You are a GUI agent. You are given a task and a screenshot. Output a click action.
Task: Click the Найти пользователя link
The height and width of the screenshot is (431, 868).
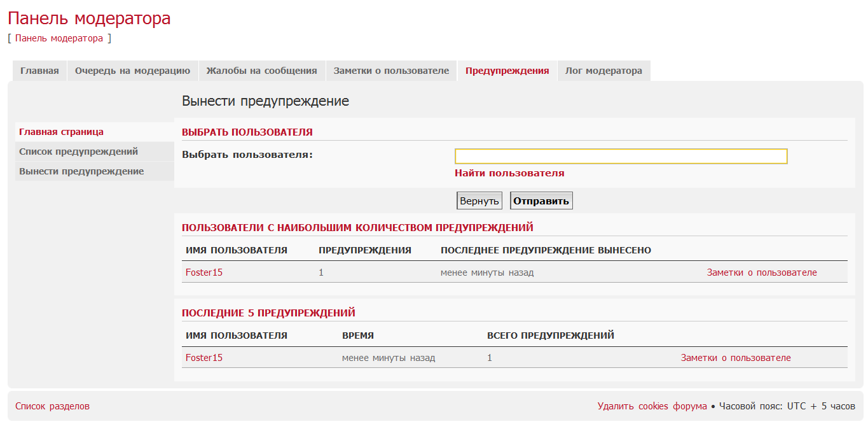pos(509,173)
